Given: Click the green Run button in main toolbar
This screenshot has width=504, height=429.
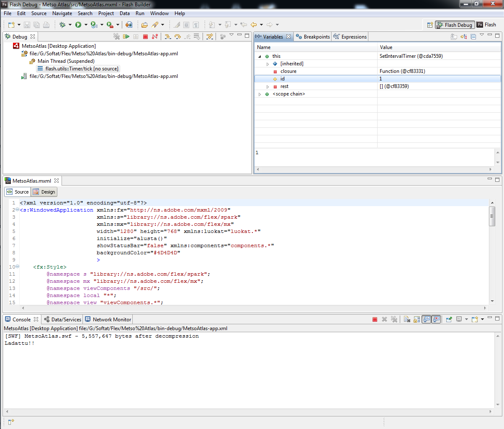Looking at the screenshot, I should (78, 25).
